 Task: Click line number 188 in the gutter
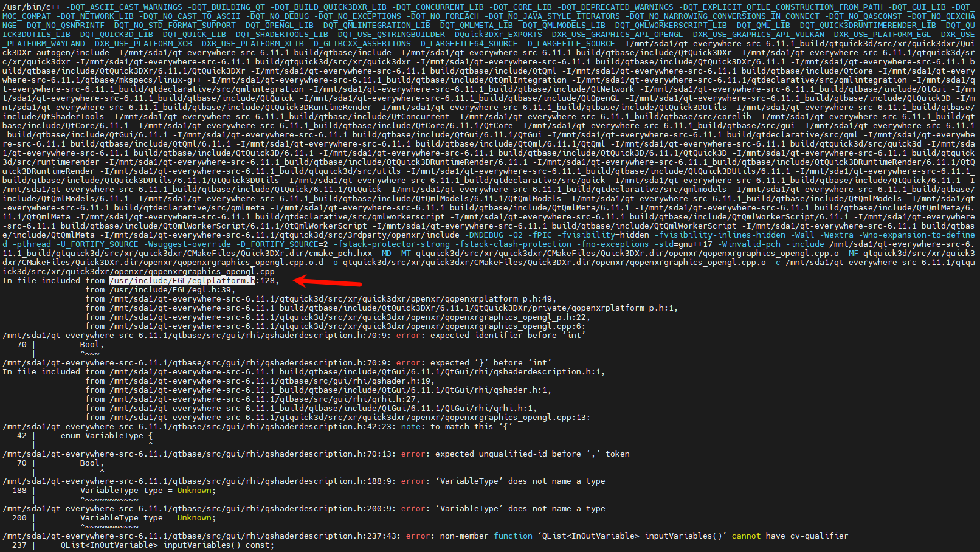click(x=19, y=490)
